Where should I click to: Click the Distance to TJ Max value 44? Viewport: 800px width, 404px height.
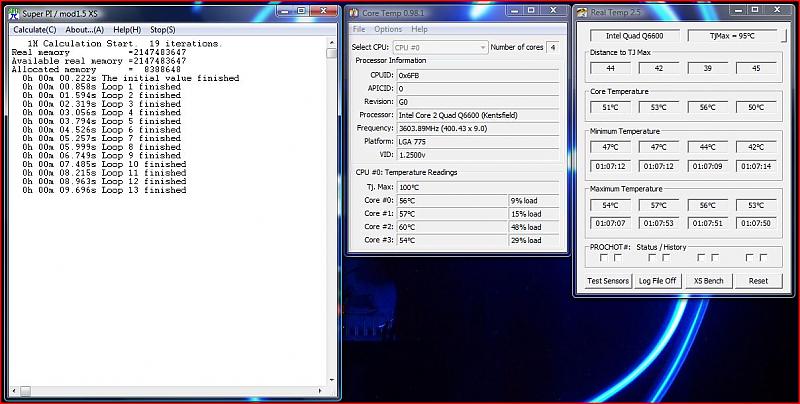point(610,68)
